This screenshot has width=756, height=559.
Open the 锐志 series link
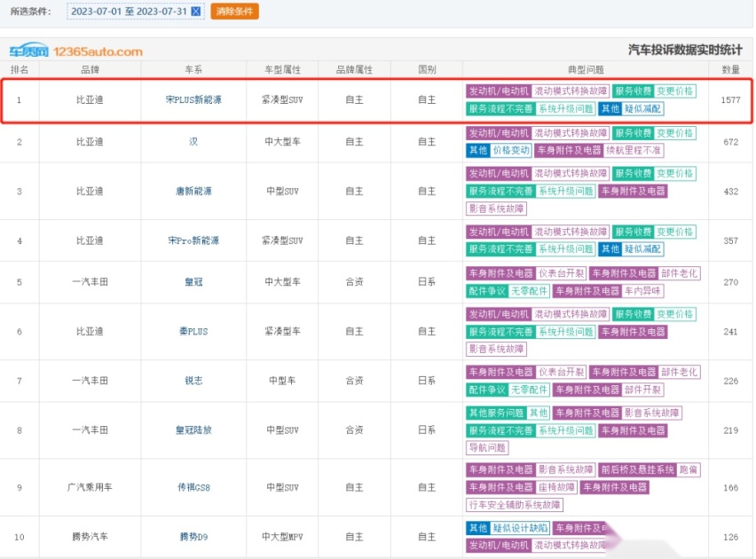[x=193, y=381]
